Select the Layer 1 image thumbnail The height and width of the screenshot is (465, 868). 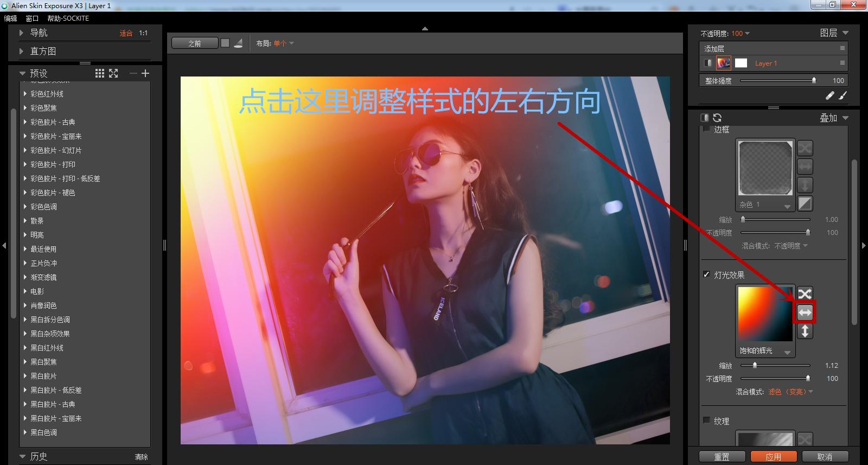tap(724, 63)
